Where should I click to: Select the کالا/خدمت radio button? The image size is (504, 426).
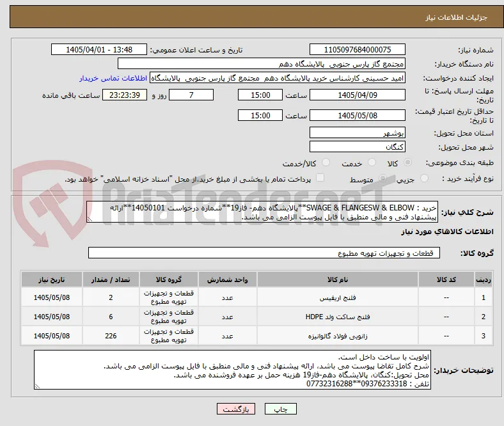pos(326,162)
